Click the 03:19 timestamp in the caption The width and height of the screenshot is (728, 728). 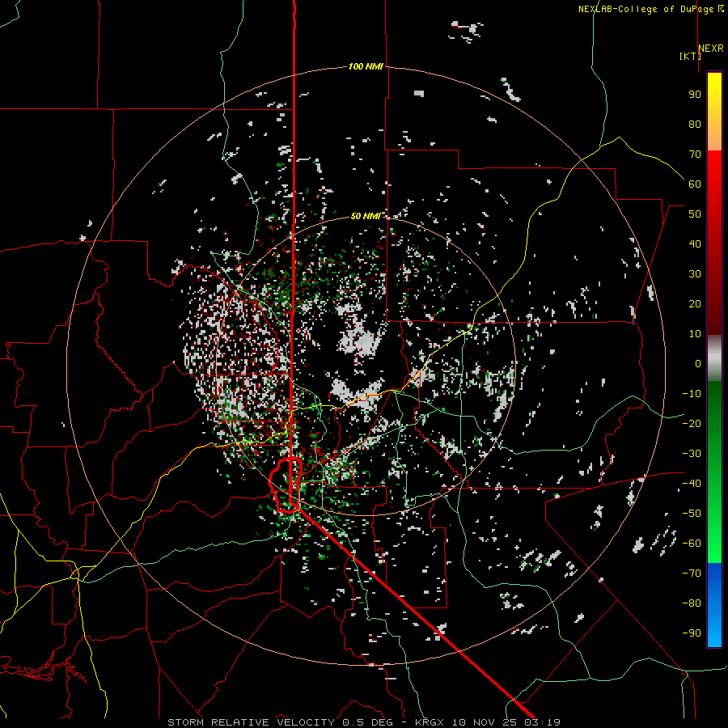coord(542,722)
